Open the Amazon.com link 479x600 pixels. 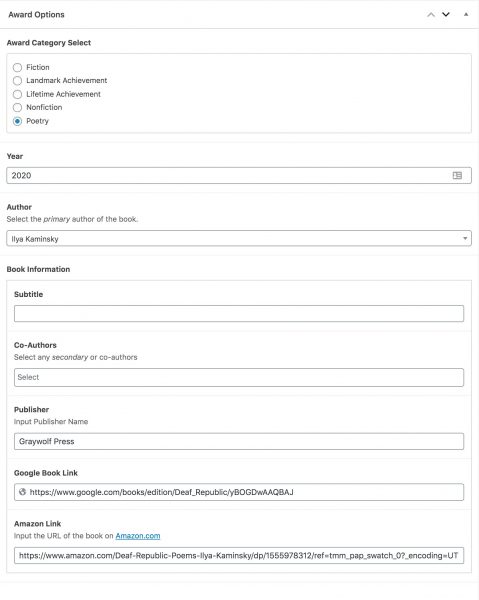click(x=138, y=536)
